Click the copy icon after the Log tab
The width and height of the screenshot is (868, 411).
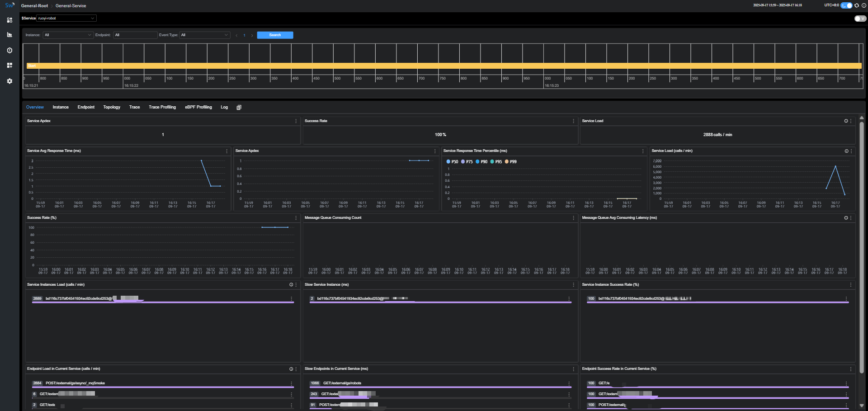click(239, 107)
